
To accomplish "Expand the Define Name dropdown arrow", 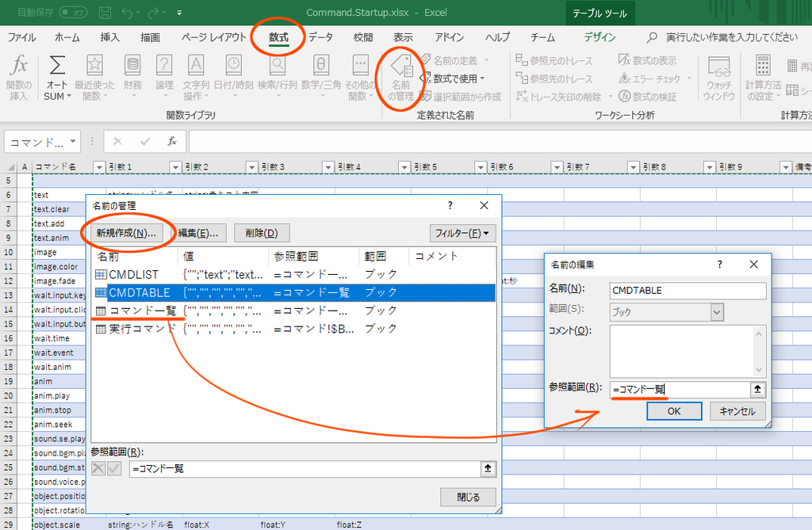I will click(487, 60).
